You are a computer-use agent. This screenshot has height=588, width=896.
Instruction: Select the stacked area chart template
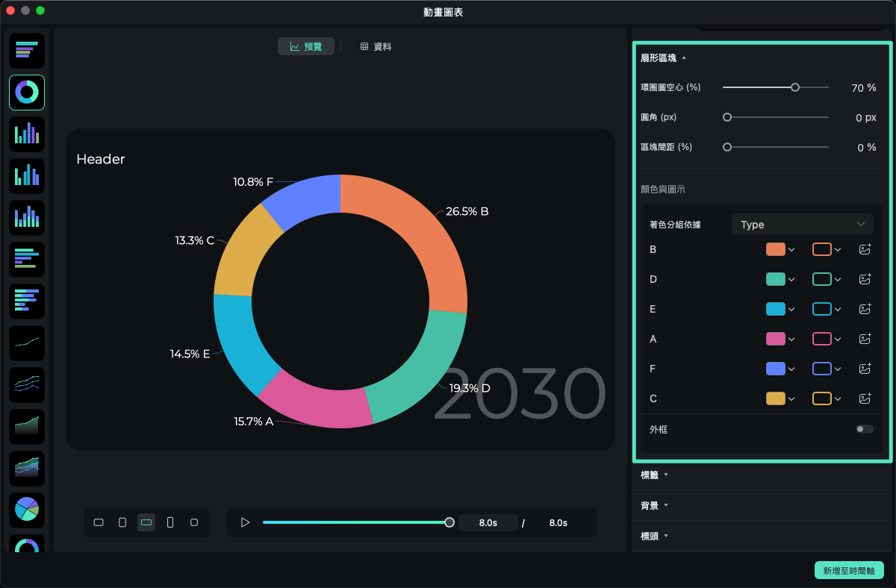[x=27, y=468]
